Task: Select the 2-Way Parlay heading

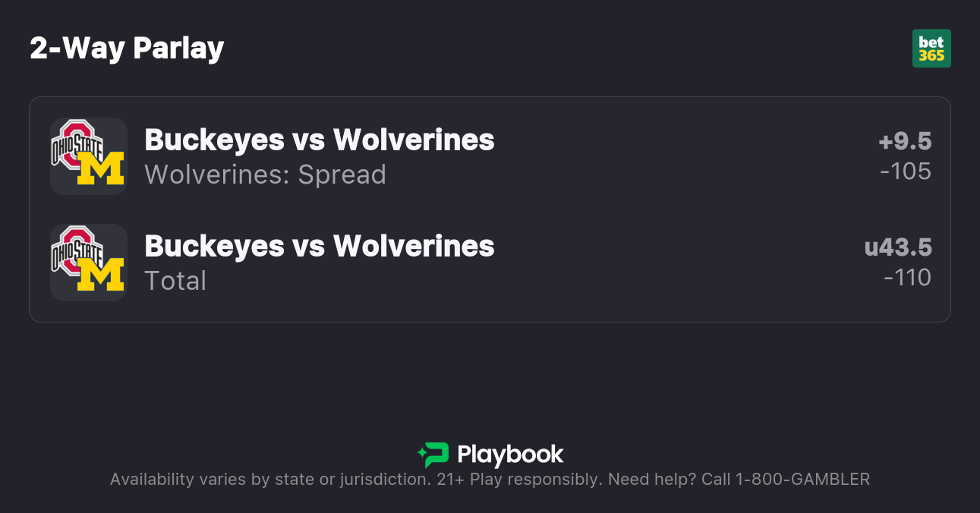Action: coord(127,49)
